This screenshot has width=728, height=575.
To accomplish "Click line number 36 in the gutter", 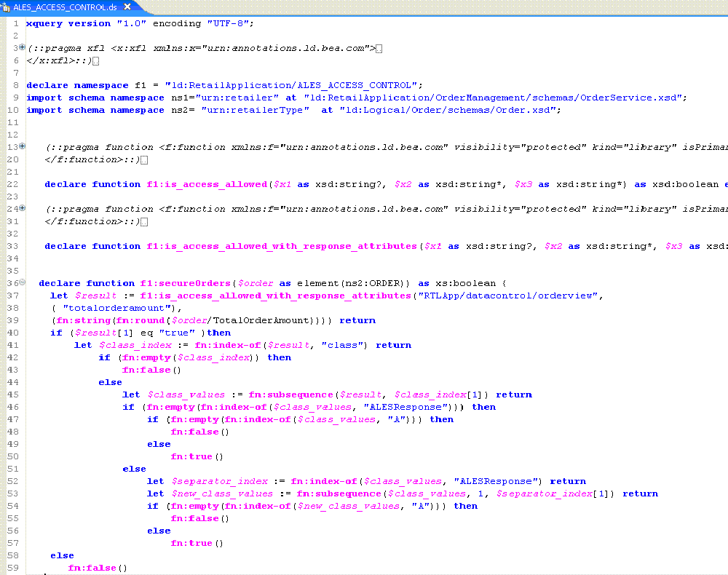I will 12,284.
